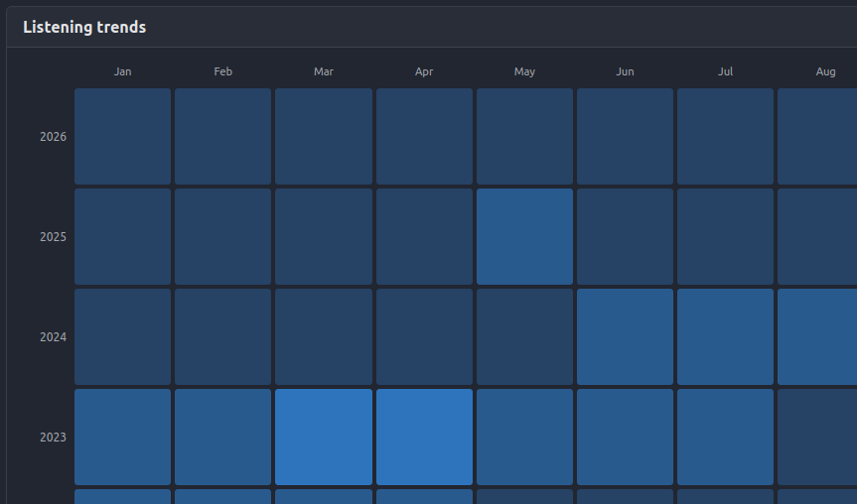Open the May 2024 heatmap cell
This screenshot has width=857, height=504.
[x=524, y=337]
